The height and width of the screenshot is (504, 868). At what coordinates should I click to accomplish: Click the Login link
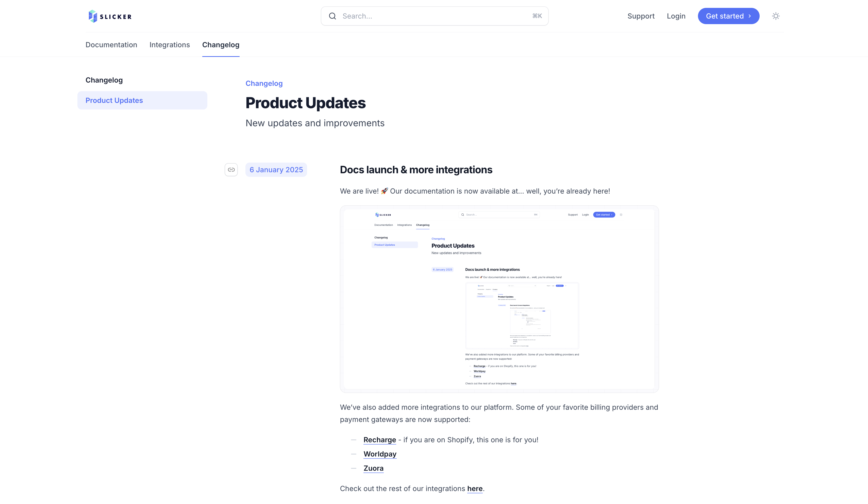676,16
